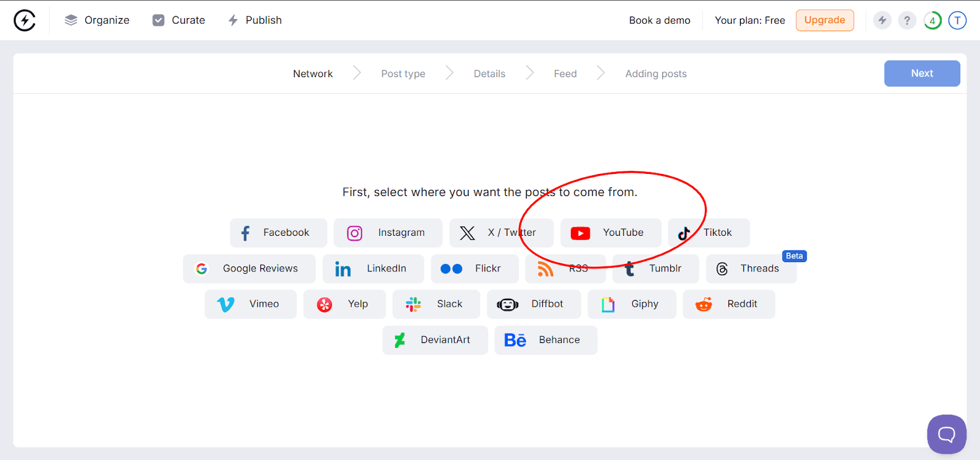The width and height of the screenshot is (980, 460).
Task: Pick Slack as the post source
Action: tap(436, 304)
